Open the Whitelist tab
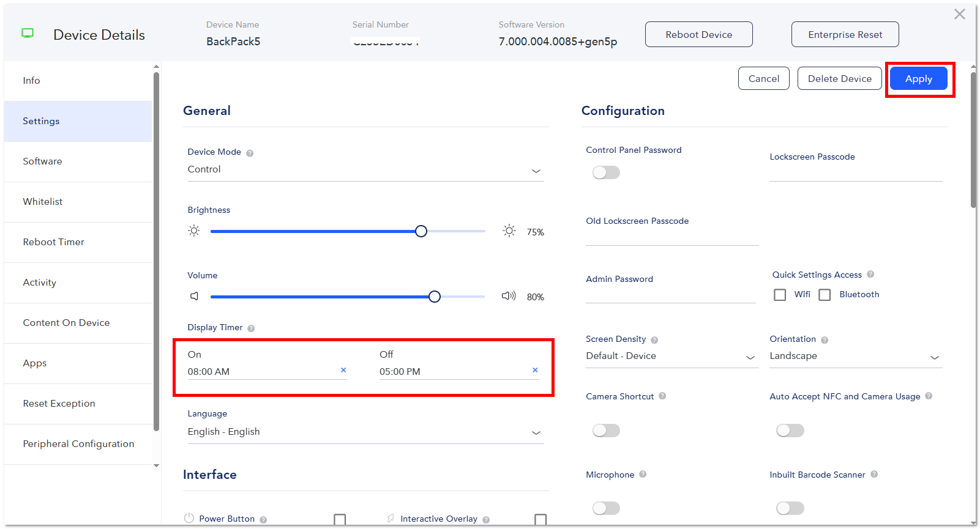This screenshot has width=980, height=529. pyautogui.click(x=78, y=202)
